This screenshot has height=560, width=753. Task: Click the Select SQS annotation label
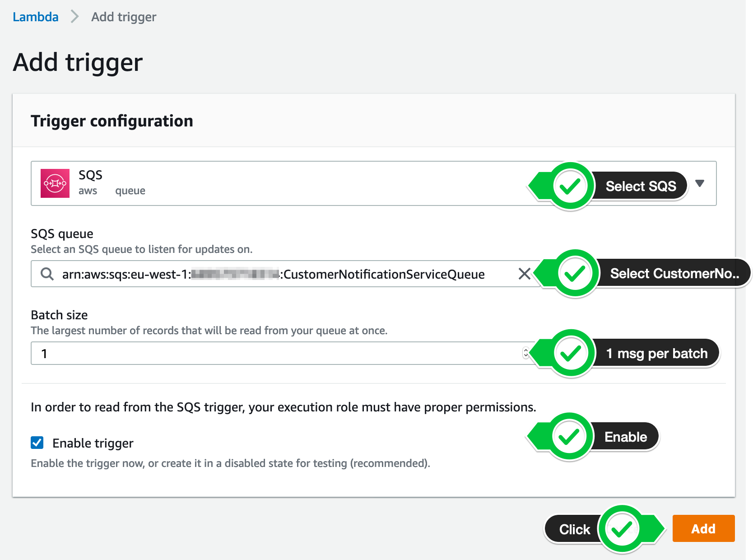coord(641,186)
